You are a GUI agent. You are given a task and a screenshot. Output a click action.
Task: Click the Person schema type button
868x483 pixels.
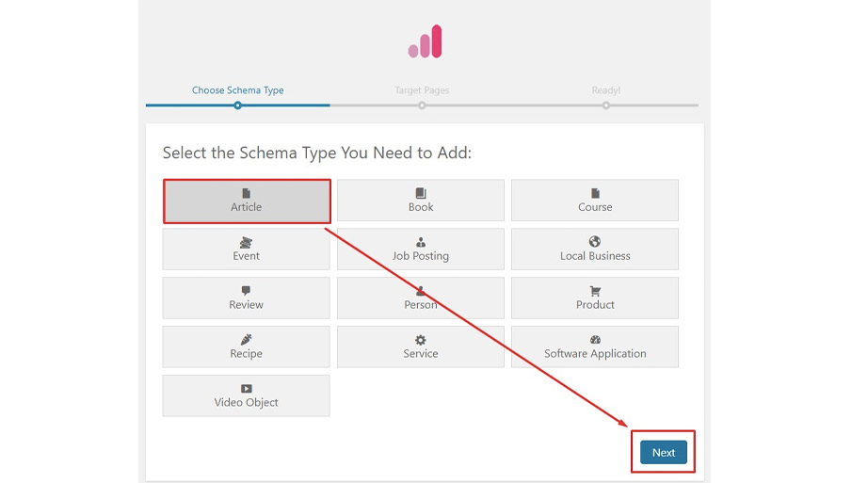click(421, 298)
